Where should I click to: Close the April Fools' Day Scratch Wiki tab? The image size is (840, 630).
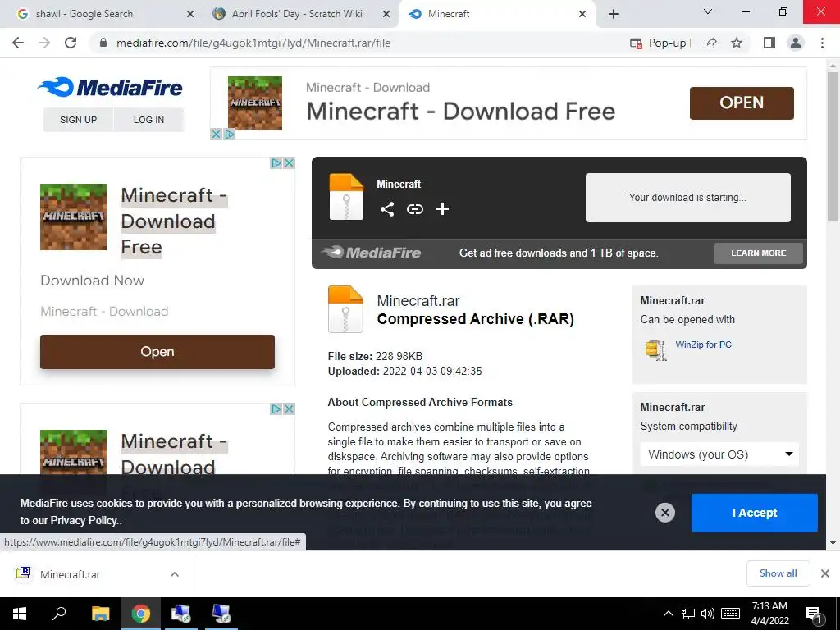386,14
